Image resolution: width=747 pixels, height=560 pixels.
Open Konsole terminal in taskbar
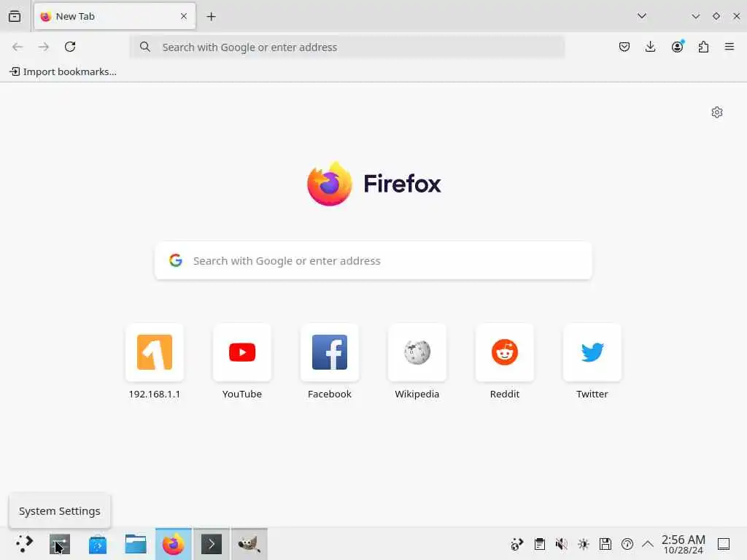[x=212, y=544]
